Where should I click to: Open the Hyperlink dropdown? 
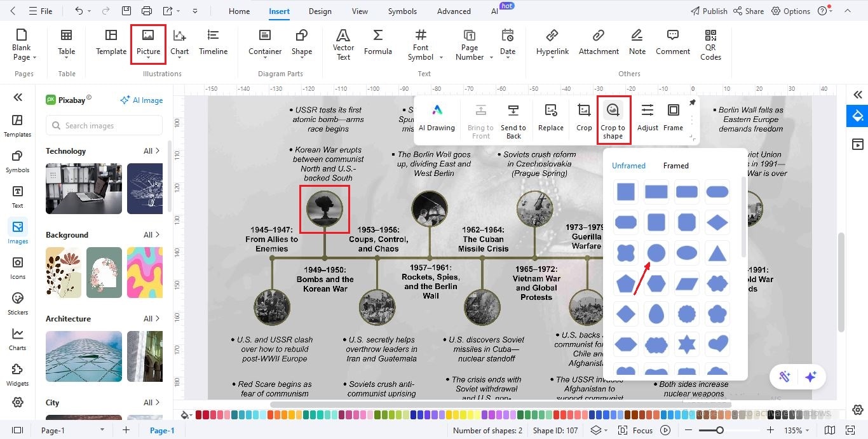(552, 58)
